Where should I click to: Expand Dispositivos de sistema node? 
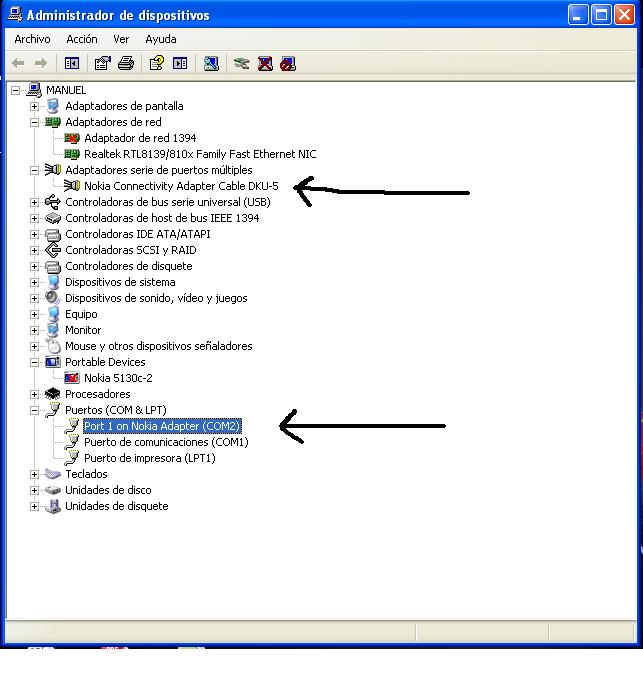pos(34,282)
